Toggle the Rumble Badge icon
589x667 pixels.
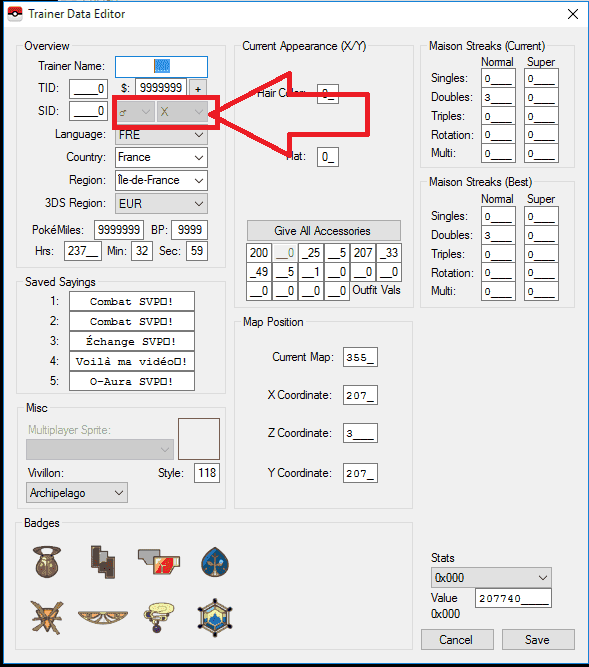(x=159, y=561)
